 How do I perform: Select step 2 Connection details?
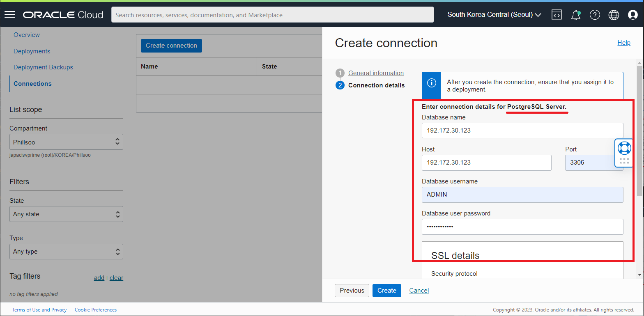tap(376, 85)
